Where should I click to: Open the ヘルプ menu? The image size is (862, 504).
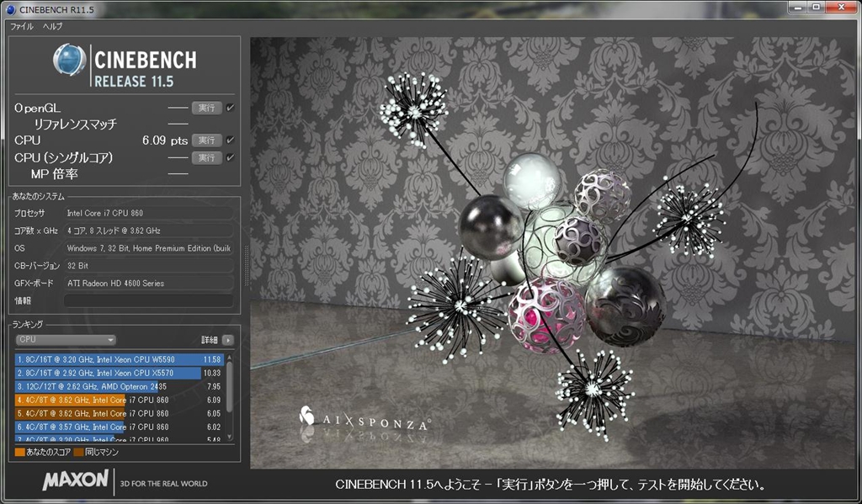[x=53, y=26]
